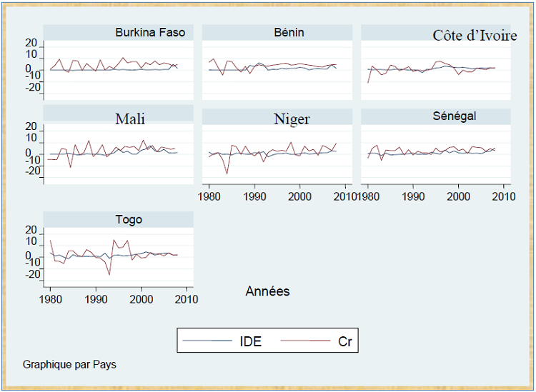Click the 2000 tick label under Niger chart

click(x=300, y=195)
